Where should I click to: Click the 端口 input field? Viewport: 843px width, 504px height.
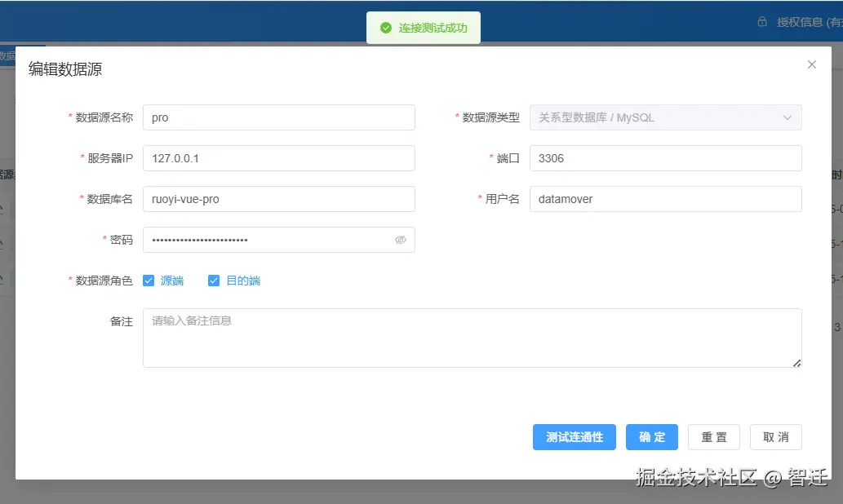point(666,158)
